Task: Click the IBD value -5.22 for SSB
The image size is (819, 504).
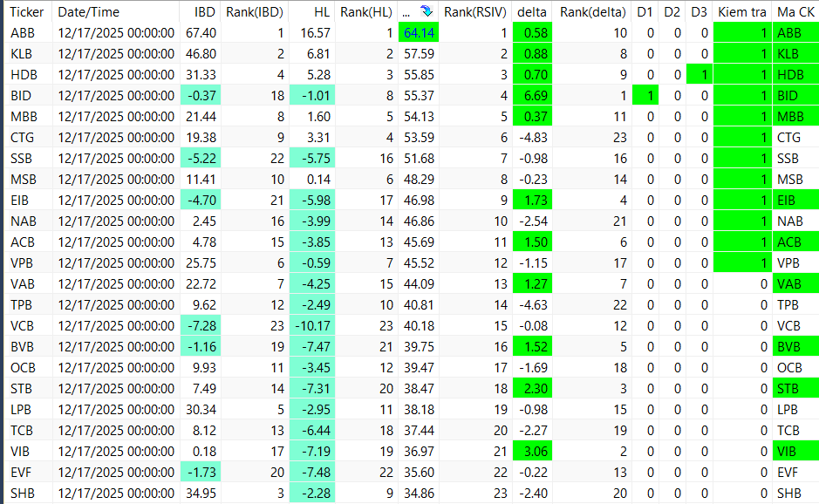Action: [x=201, y=158]
